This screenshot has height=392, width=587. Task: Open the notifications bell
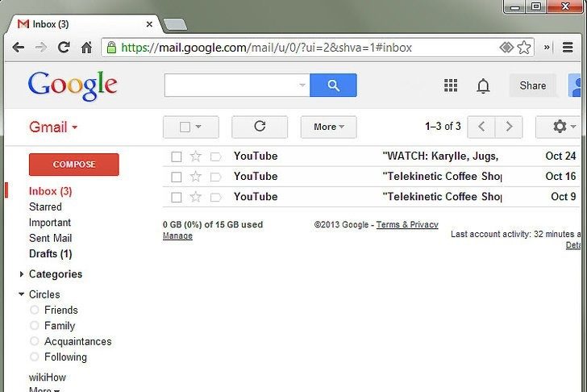pos(483,85)
